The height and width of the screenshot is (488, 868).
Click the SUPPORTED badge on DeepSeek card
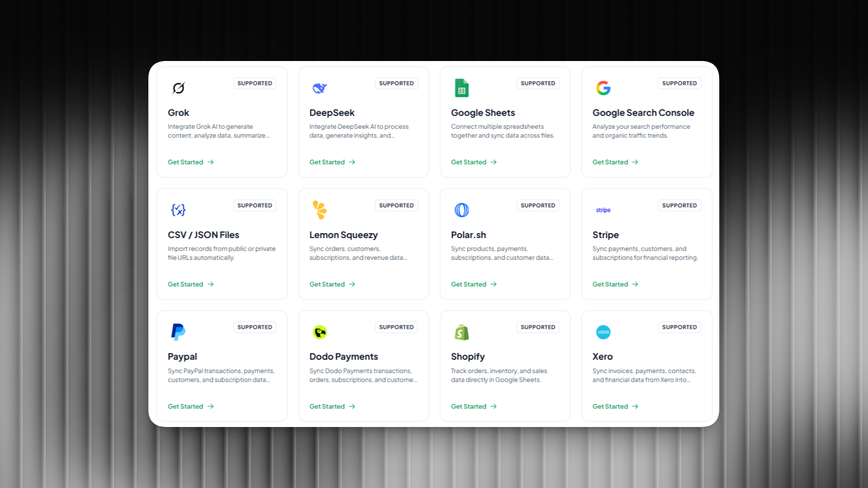coord(396,83)
